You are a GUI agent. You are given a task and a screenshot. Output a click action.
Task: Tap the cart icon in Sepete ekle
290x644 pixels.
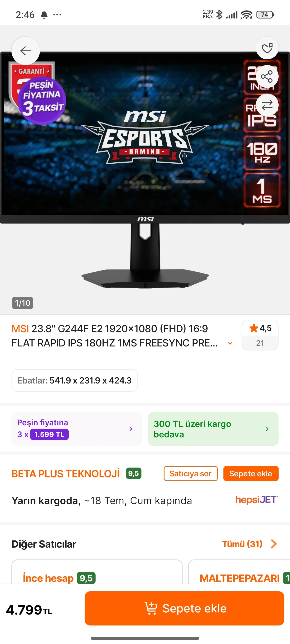(151, 608)
